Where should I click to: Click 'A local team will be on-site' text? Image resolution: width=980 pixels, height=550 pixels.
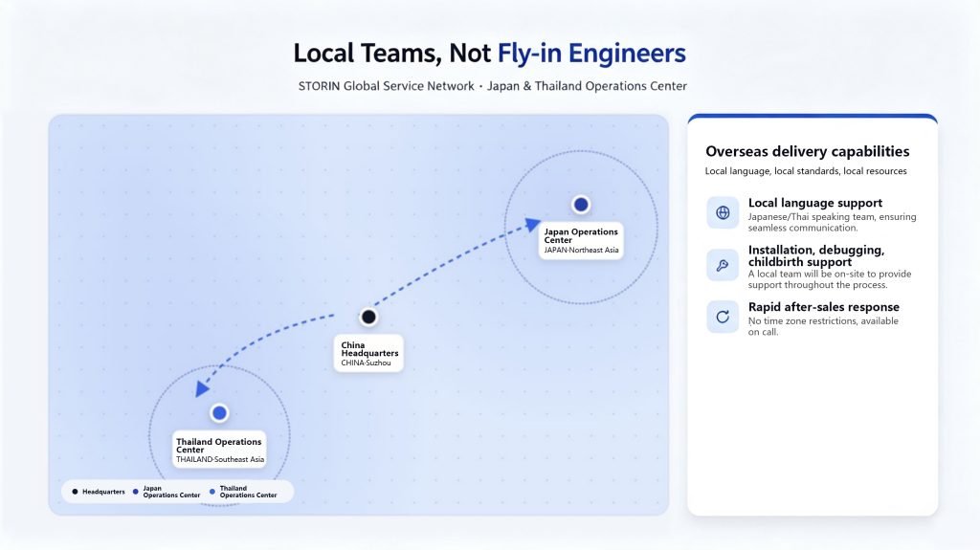point(830,279)
